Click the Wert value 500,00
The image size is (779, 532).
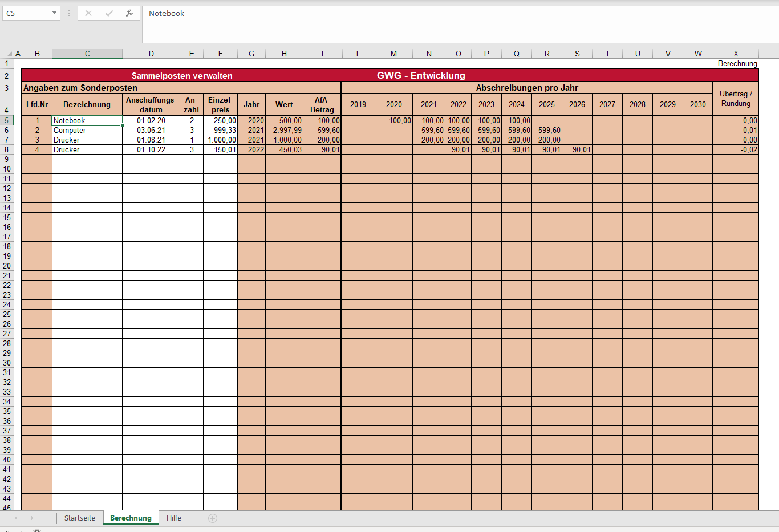284,120
